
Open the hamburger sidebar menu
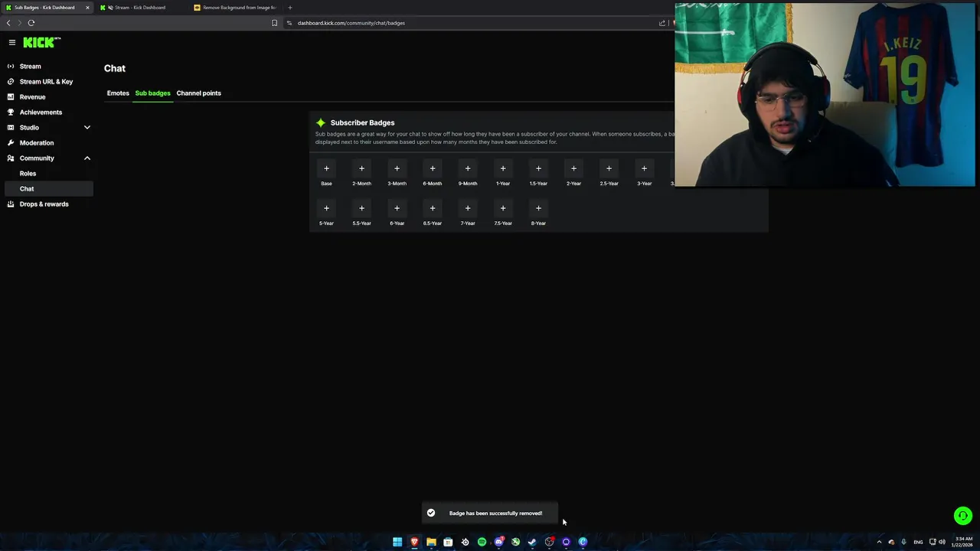pos(12,43)
